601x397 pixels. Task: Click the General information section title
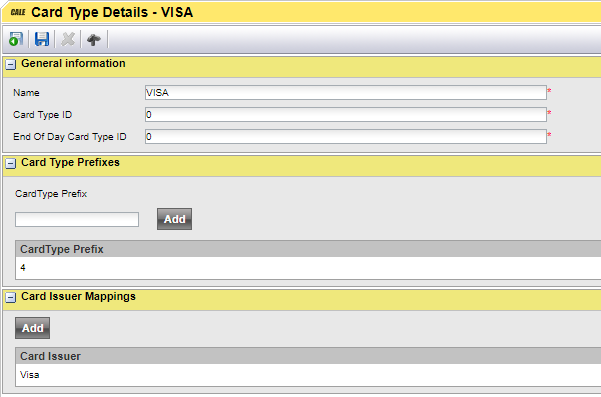point(73,63)
